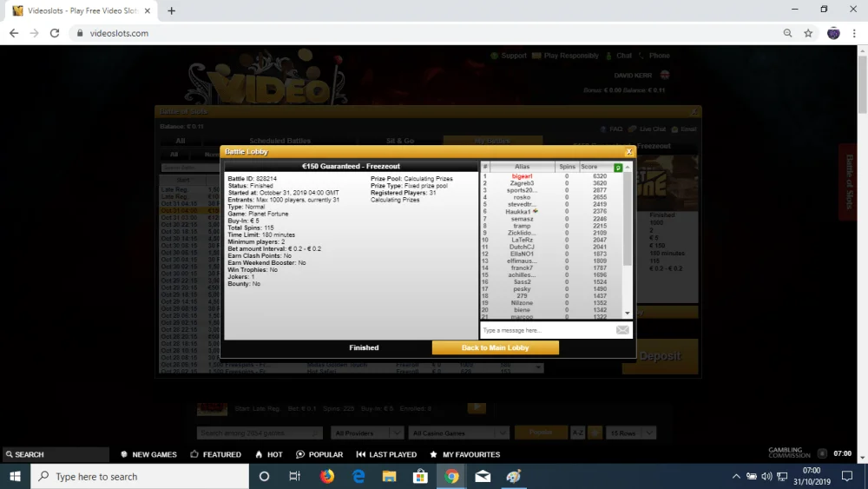Select player pesky in leaderboard
The height and width of the screenshot is (489, 868).
(x=522, y=289)
